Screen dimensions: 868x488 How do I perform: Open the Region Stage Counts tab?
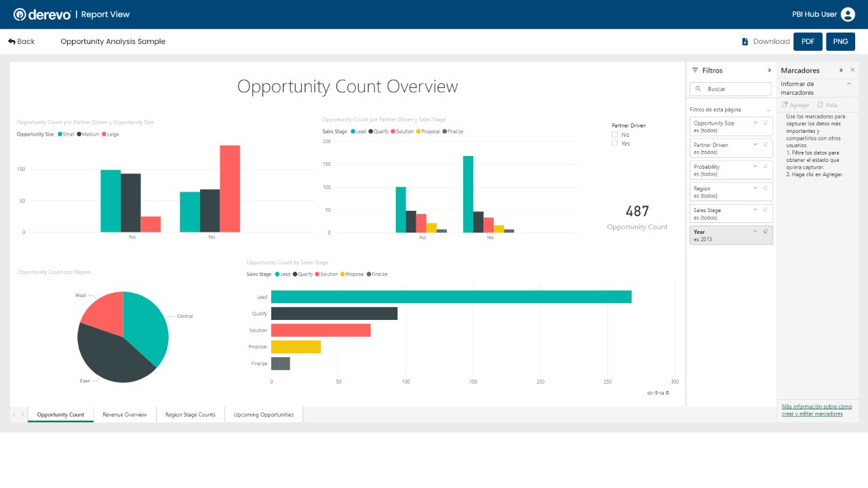coord(191,415)
